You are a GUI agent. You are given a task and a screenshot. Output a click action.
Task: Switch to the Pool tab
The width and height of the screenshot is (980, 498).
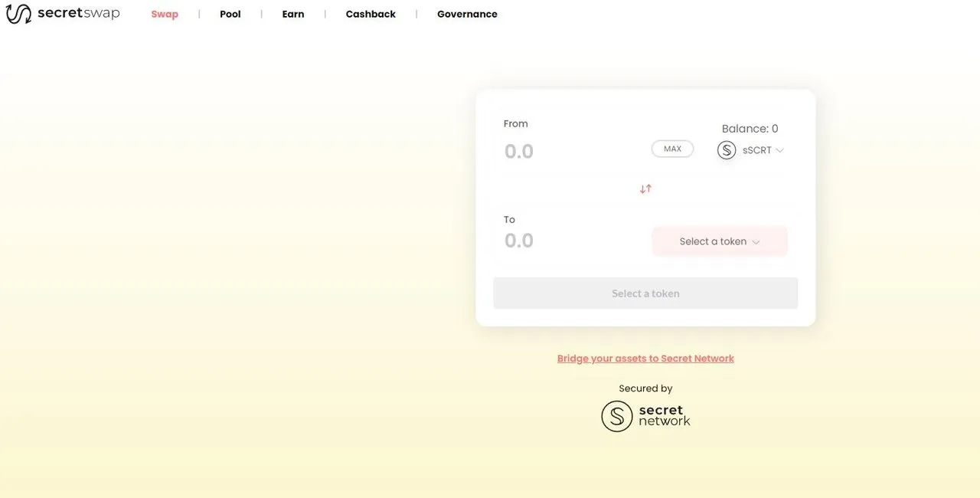click(x=230, y=14)
